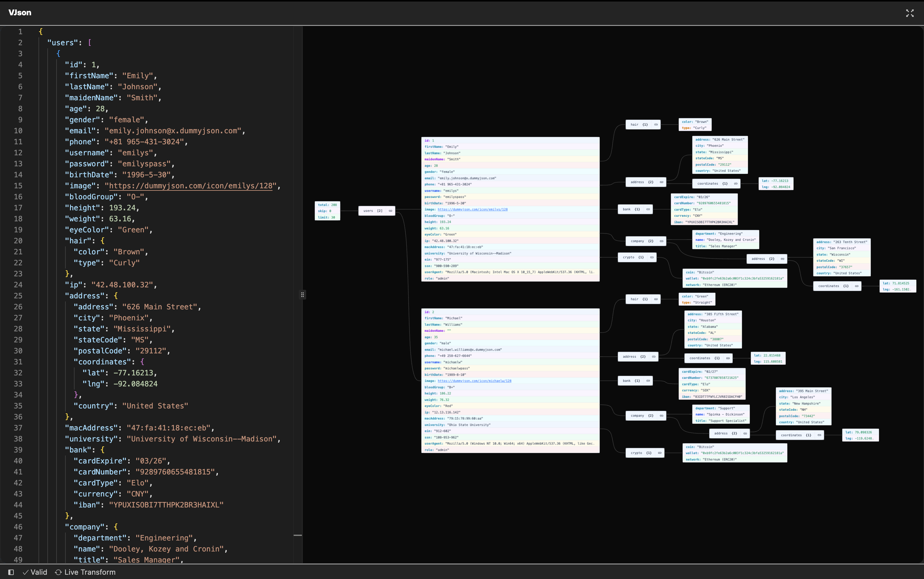Viewport: 924px width, 579px height.
Task: Click city "San Francisco" in graph address node
Action: coord(842,248)
